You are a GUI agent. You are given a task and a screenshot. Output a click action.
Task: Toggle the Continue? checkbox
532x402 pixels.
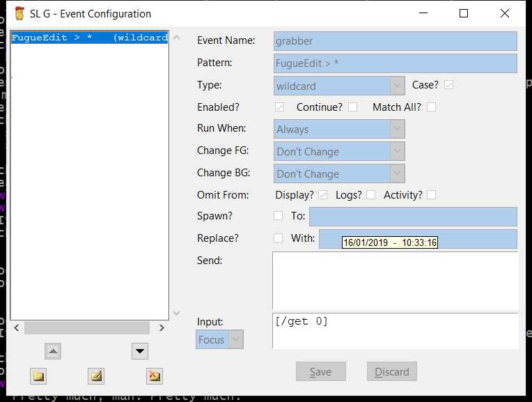pos(353,107)
